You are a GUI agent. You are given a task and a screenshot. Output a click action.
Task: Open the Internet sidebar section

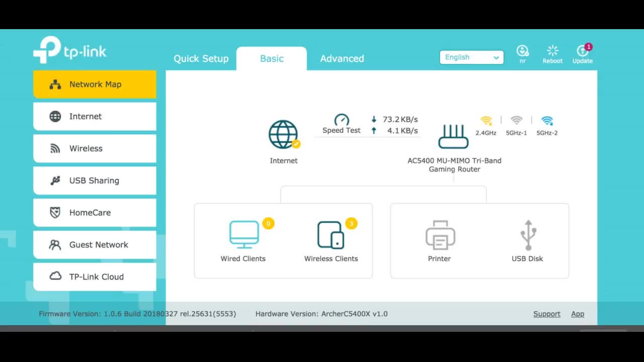point(95,117)
